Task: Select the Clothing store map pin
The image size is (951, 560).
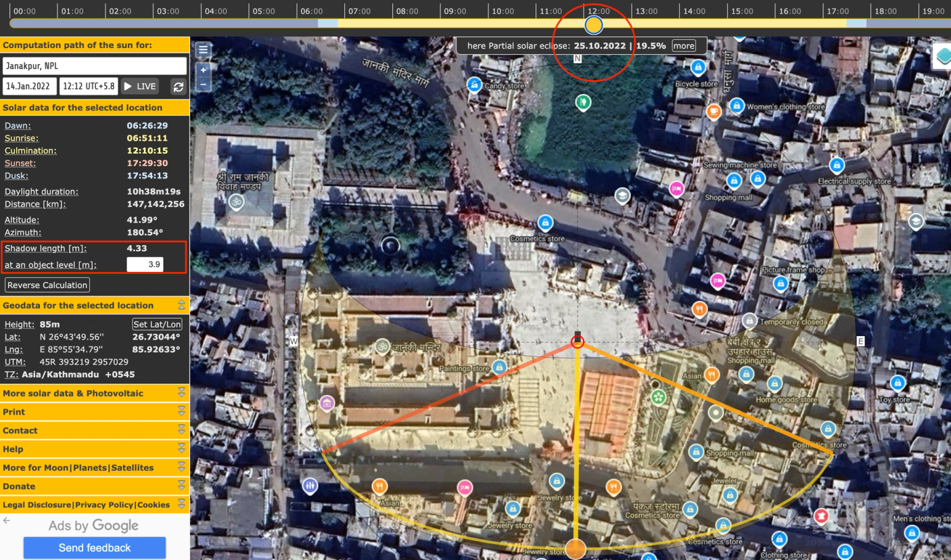Action: point(779,539)
